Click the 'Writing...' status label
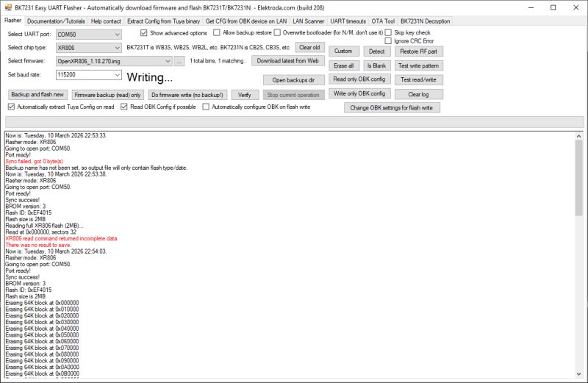The image size is (588, 383). pos(150,77)
